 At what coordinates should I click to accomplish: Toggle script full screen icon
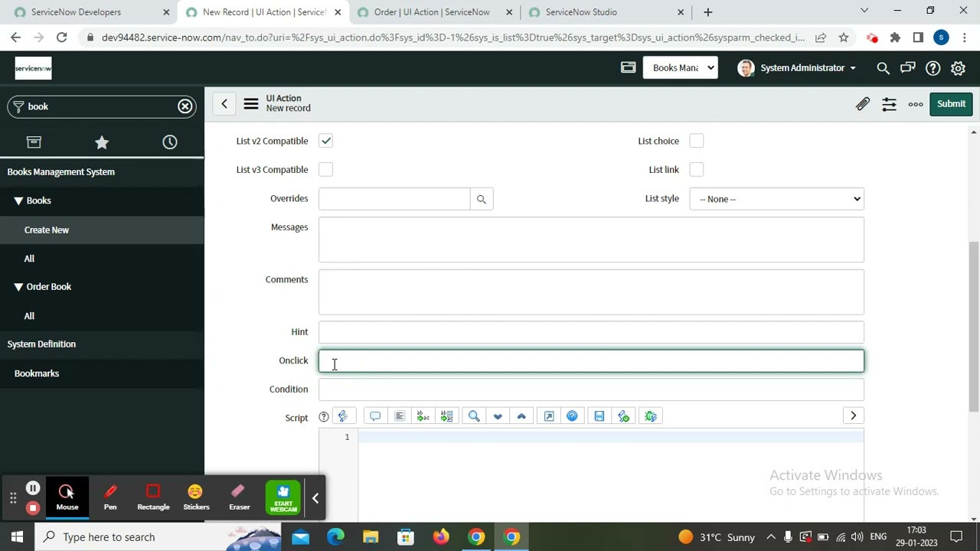point(548,416)
